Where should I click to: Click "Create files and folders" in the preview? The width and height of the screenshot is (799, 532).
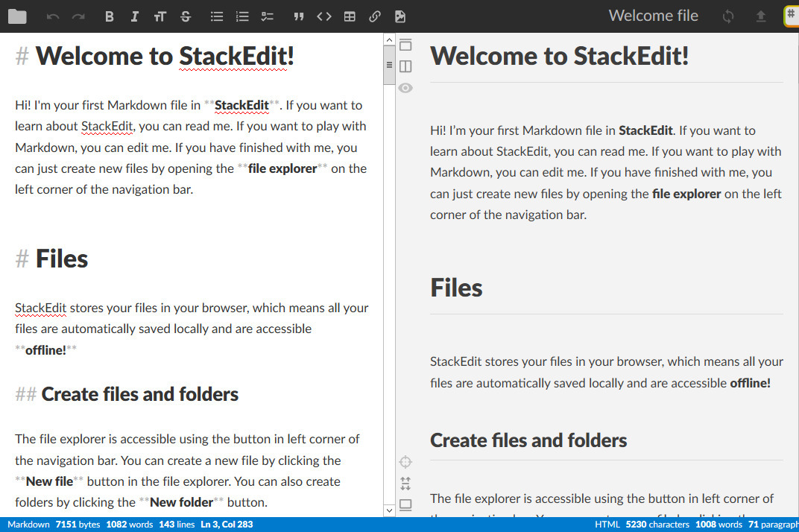click(x=528, y=441)
